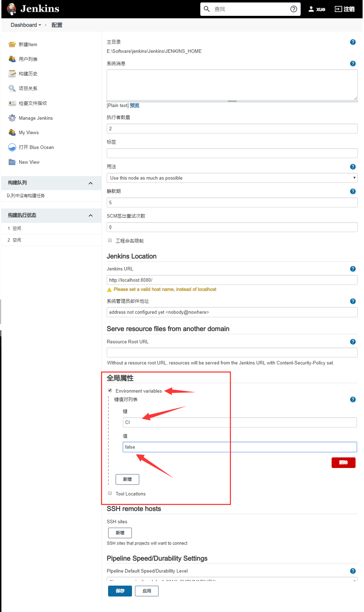Viewport: 364px width, 612px height.
Task: Click the search magnifier icon
Action: (x=207, y=9)
